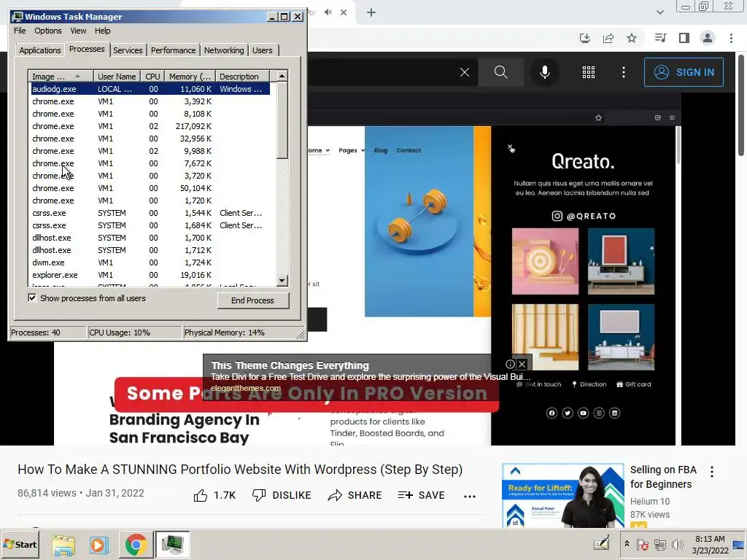Viewport: 747px width, 560px height.
Task: Select the explorer.exe process row
Action: pos(150,275)
